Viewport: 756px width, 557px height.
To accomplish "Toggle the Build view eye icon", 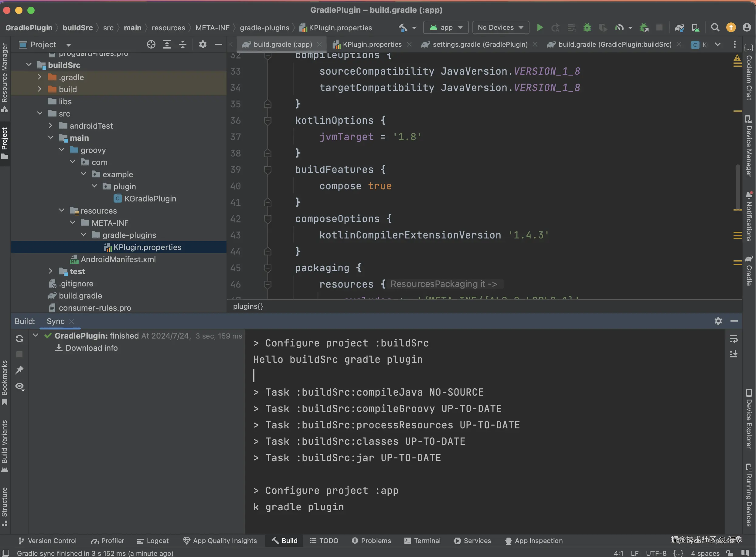I will coord(19,386).
